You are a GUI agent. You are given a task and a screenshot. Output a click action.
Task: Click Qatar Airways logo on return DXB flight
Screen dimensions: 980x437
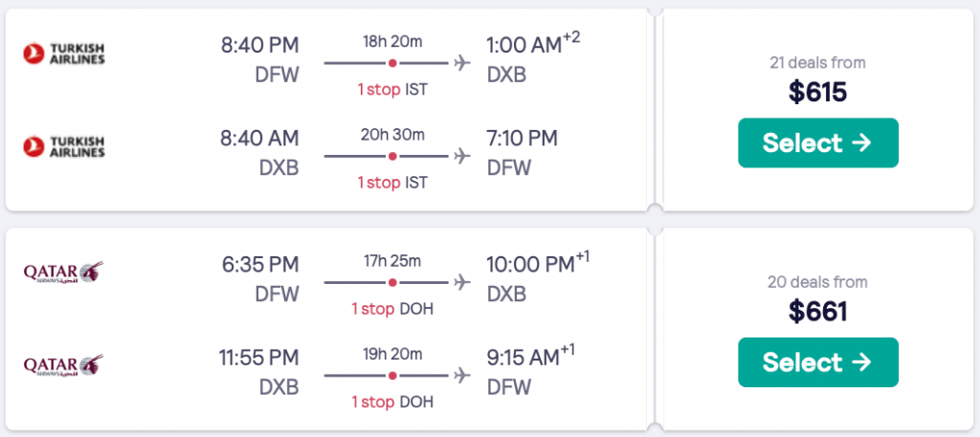pos(64,365)
